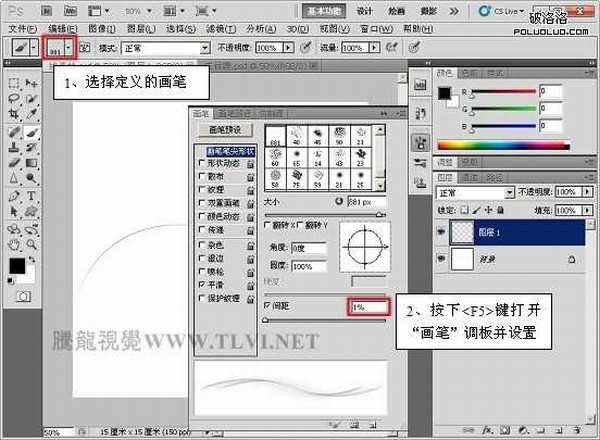
Task: Click the 画笔预设 button in Brush panel
Action: [x=225, y=130]
